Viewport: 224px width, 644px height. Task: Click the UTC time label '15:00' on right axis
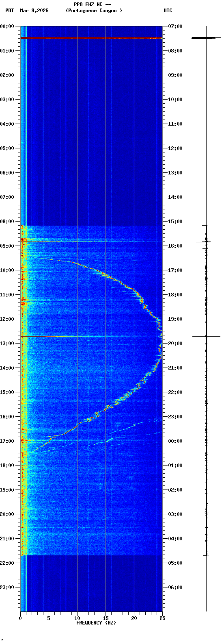tap(175, 222)
